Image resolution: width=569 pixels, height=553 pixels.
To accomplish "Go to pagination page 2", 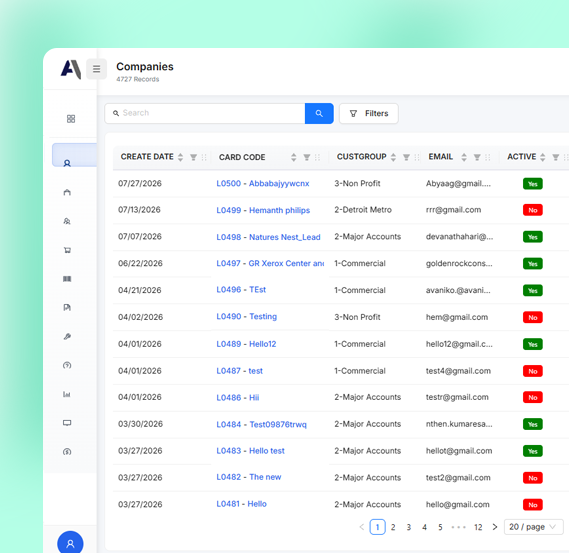I will pos(393,527).
